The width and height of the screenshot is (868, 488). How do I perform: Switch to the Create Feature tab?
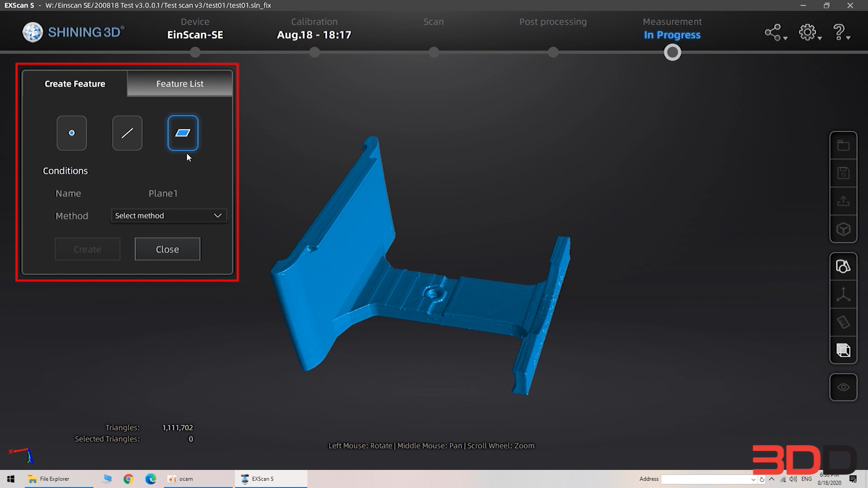(75, 84)
